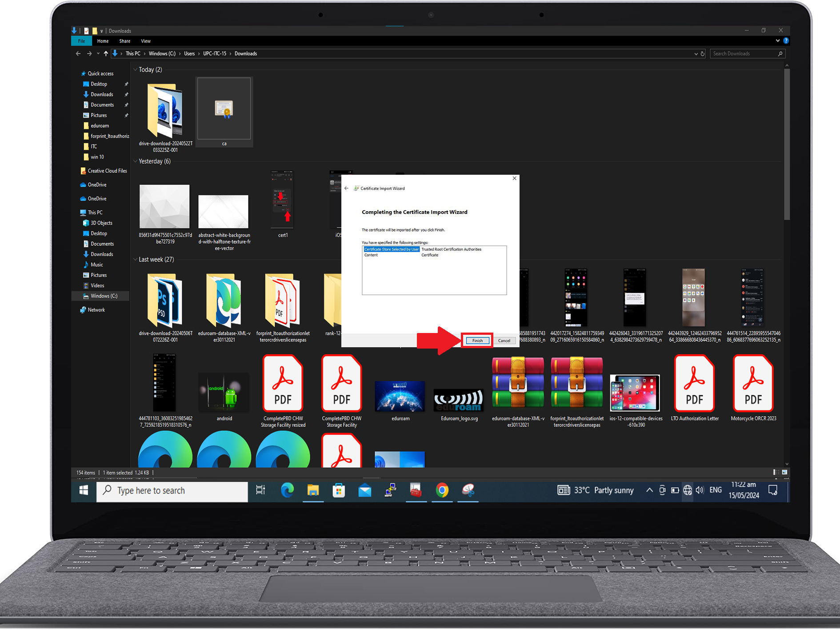Open File Explorer taskbar icon
This screenshot has height=630, width=840.
click(313, 490)
